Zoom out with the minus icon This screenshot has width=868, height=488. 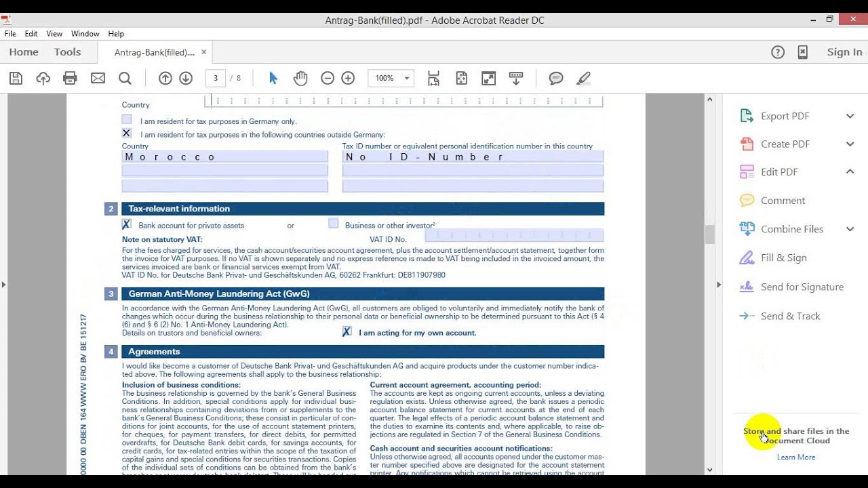pos(328,79)
